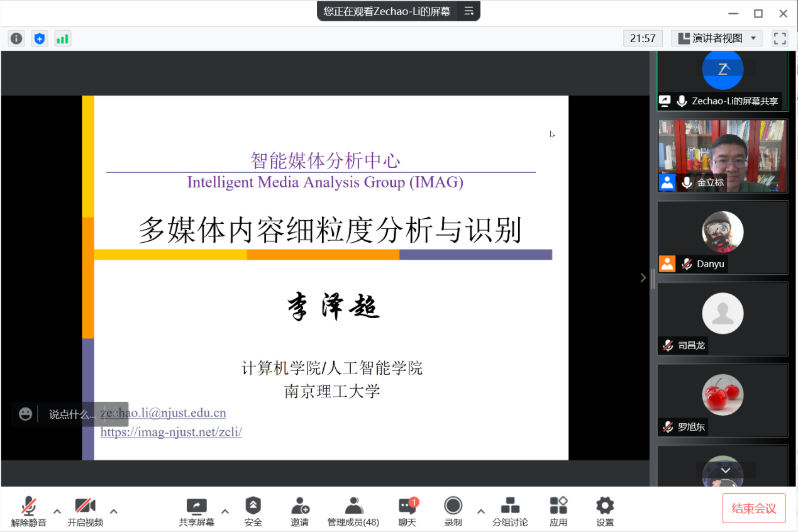Open the Apps (应用) panel

pos(558,511)
